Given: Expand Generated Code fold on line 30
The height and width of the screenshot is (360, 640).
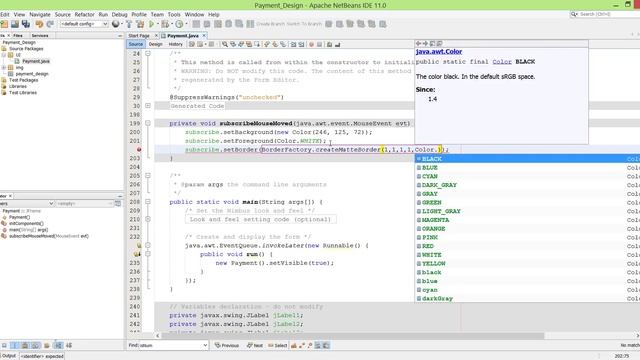Looking at the screenshot, I should pyautogui.click(x=148, y=106).
